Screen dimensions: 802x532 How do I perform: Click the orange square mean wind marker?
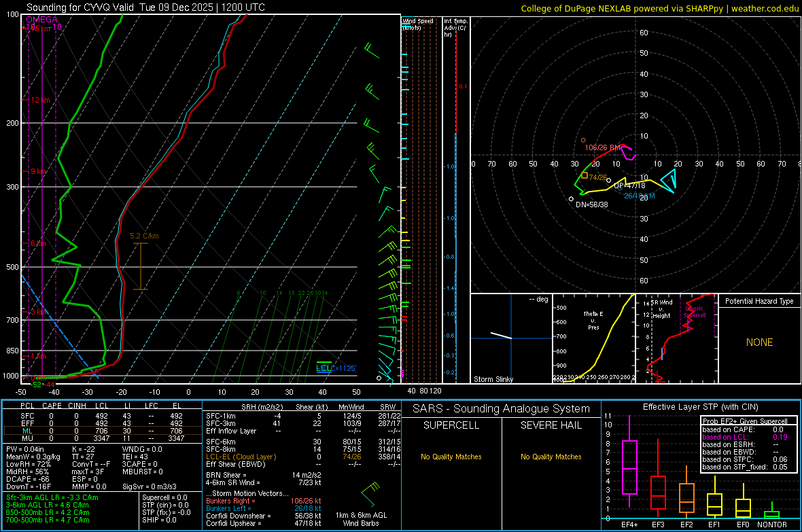(x=584, y=175)
